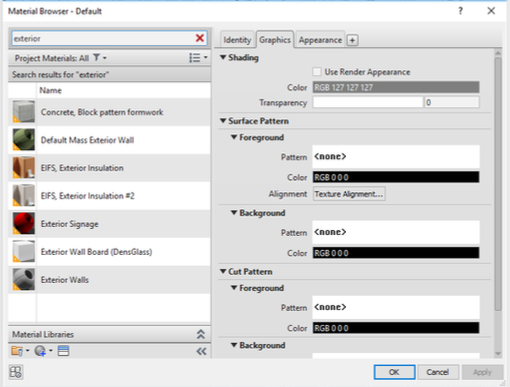Image resolution: width=510 pixels, height=387 pixels.
Task: Open the library folder icon menu
Action: click(x=17, y=351)
